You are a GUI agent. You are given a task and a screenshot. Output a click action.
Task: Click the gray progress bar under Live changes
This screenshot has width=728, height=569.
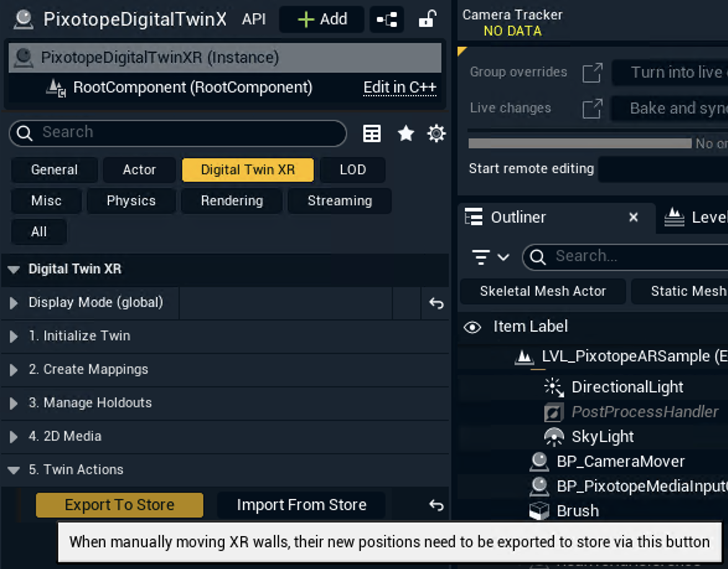tap(580, 143)
